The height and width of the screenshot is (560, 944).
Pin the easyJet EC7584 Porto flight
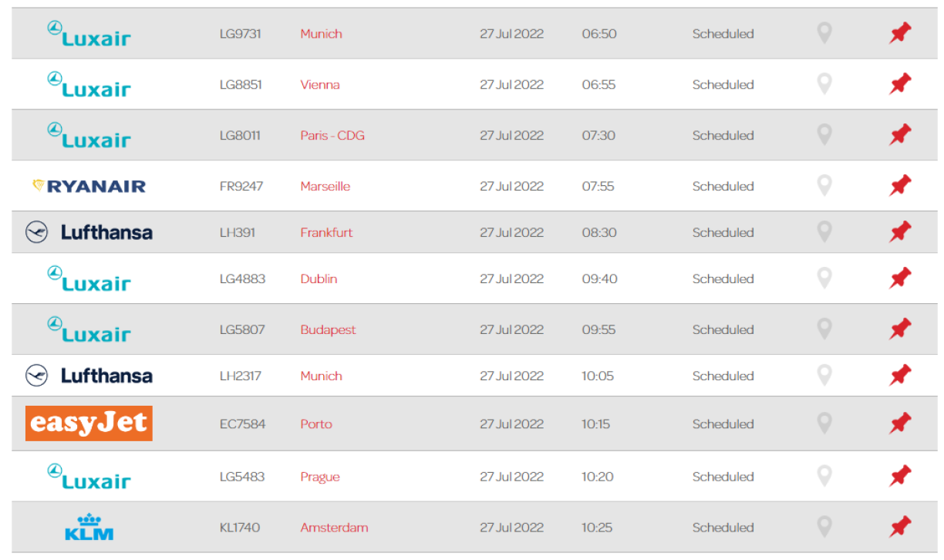tap(899, 423)
